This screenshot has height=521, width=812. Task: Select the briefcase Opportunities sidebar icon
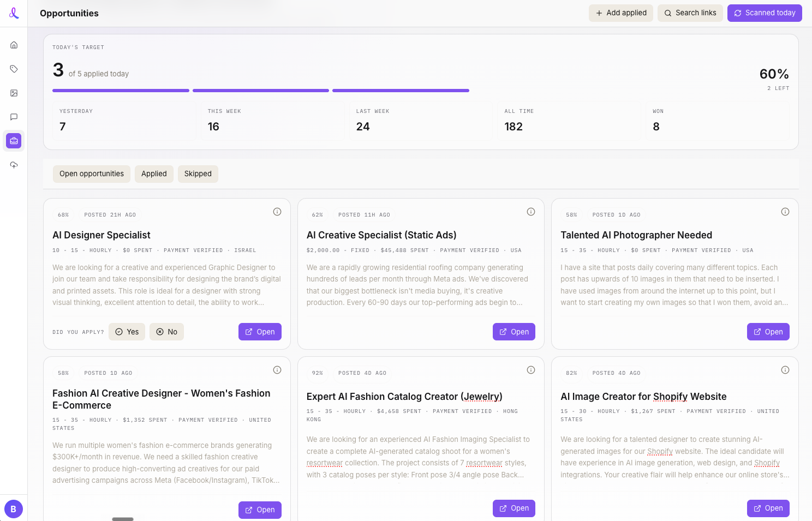pyautogui.click(x=14, y=141)
